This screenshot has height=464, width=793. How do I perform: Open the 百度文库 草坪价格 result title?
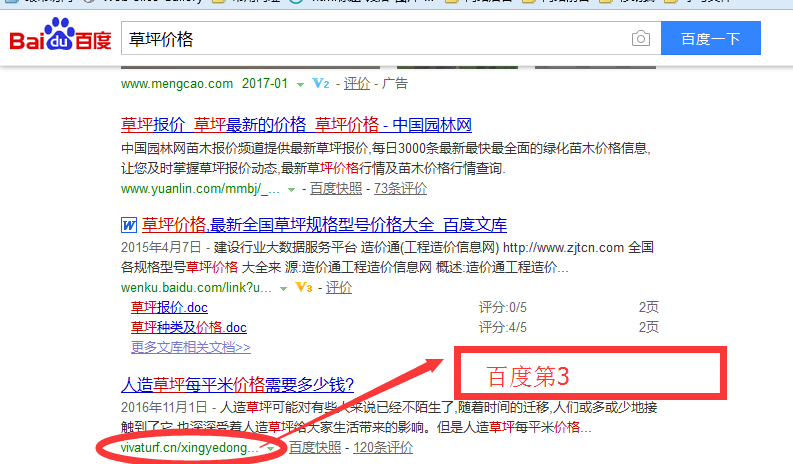(324, 224)
